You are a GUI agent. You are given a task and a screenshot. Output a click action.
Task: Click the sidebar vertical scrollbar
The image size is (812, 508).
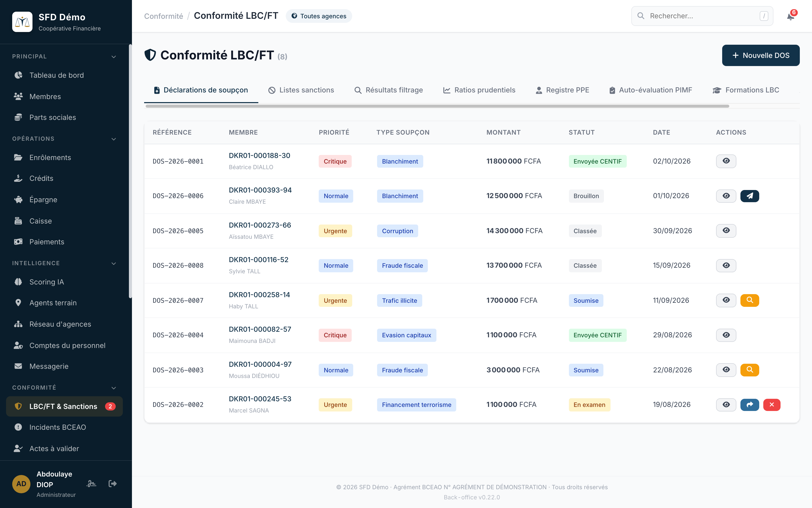coord(130,171)
